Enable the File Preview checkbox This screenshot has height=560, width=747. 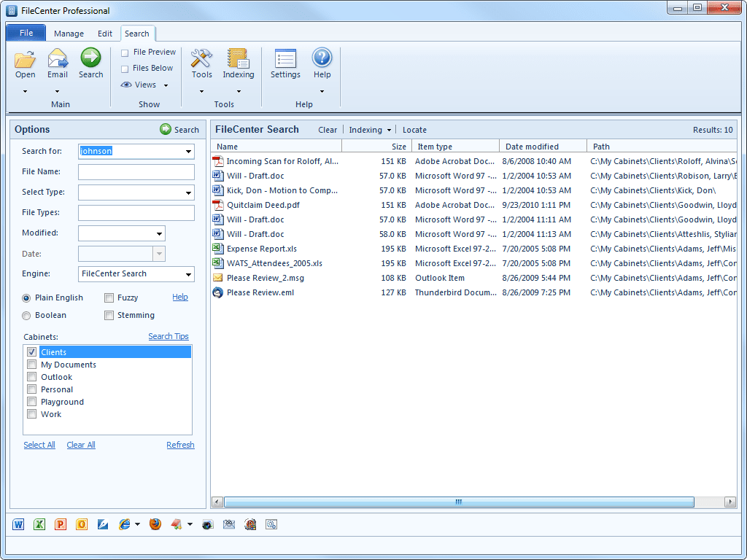pyautogui.click(x=125, y=52)
